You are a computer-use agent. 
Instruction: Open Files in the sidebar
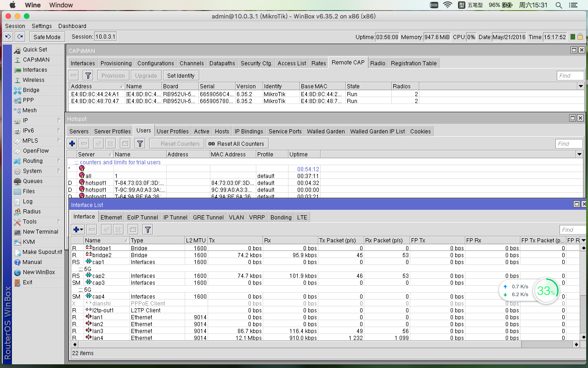28,191
